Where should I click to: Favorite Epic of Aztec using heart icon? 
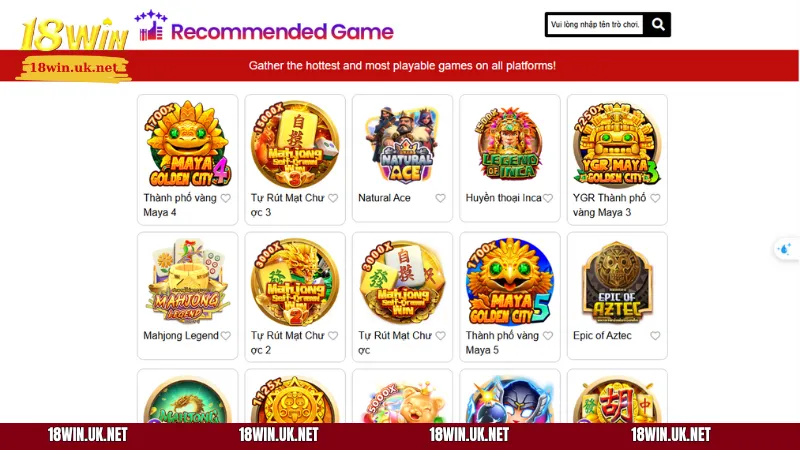click(655, 336)
